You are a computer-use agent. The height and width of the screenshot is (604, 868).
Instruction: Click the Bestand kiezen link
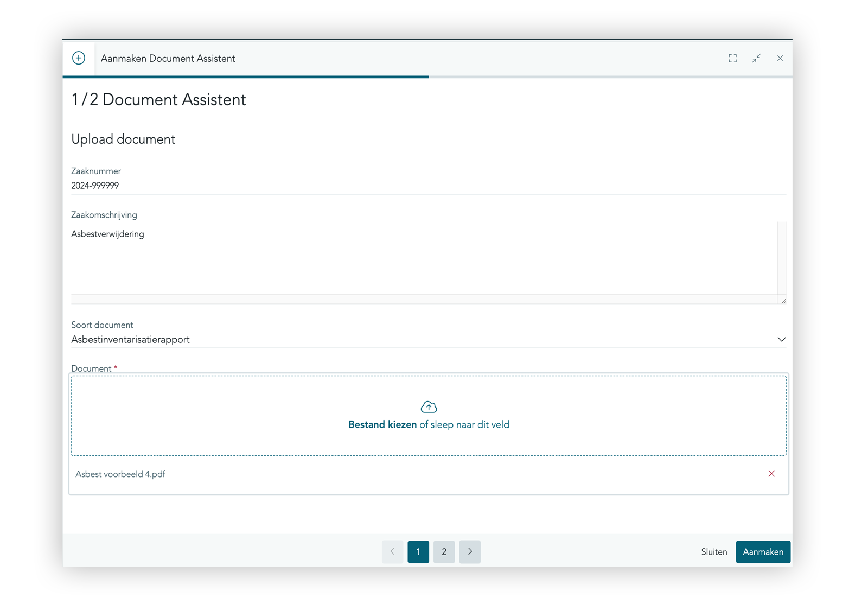[x=382, y=425]
